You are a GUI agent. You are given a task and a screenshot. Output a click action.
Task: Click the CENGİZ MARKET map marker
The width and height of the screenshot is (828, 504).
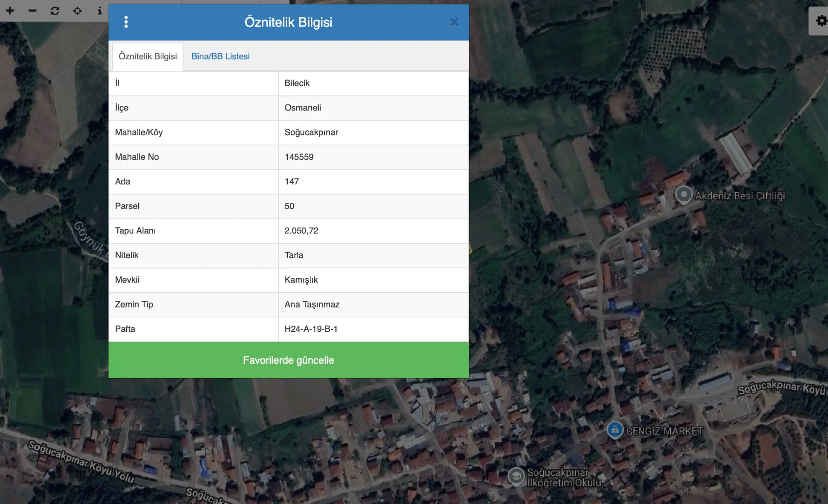point(615,430)
